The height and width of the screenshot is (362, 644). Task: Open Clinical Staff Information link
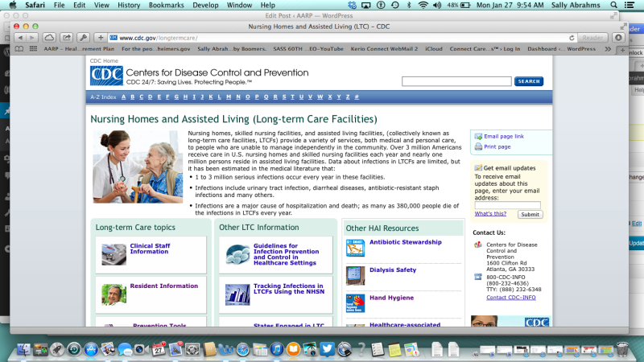[150, 249]
